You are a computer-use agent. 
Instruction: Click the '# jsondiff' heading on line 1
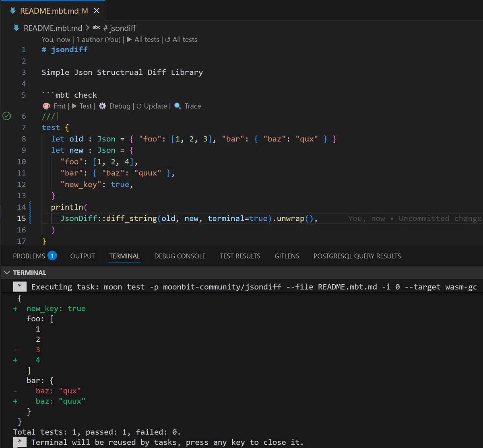click(64, 50)
